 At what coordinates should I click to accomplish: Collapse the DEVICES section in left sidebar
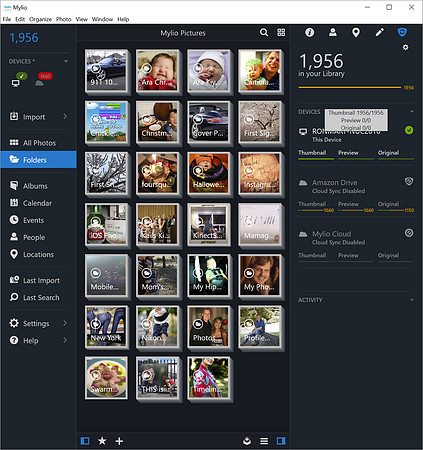pos(66,61)
